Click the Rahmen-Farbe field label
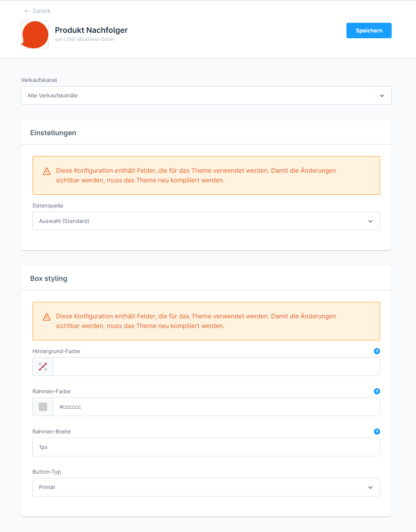The image size is (416, 532). click(51, 391)
